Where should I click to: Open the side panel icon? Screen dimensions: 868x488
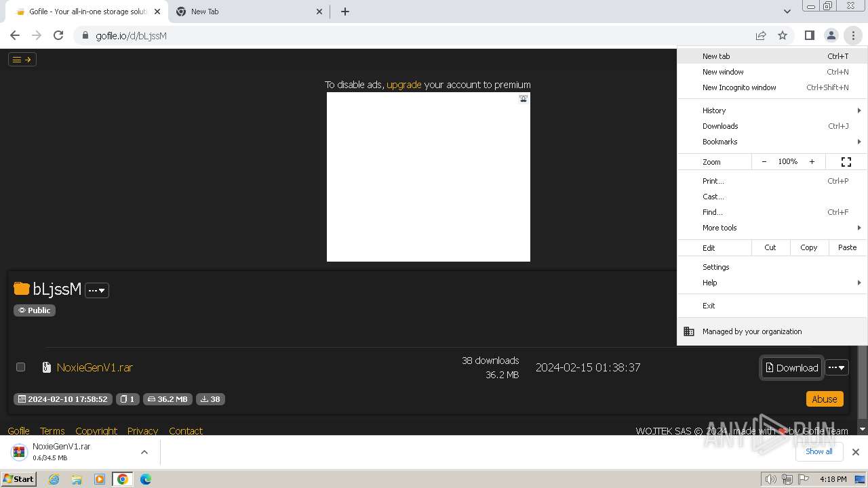point(809,35)
